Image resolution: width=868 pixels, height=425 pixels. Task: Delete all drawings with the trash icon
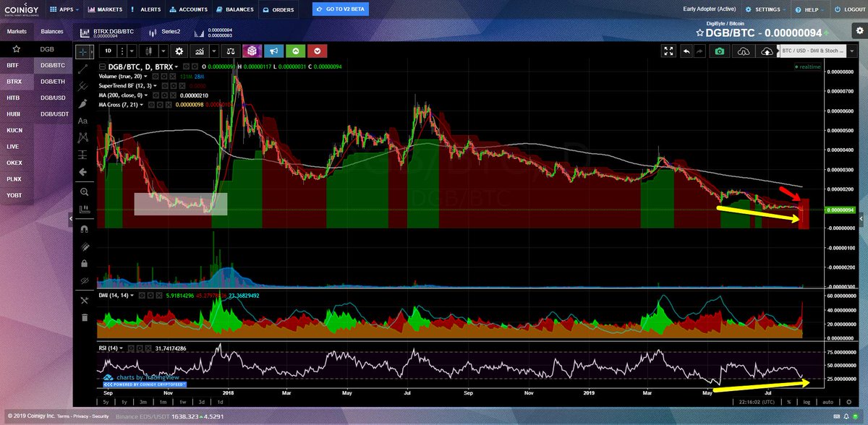(x=83, y=317)
